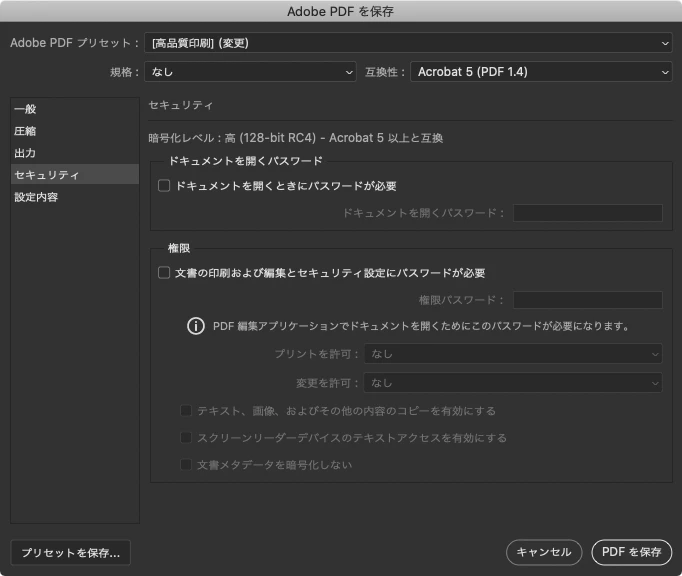Toggle スクリーンリーダーデバイスのテキストアクセスを有効にする checkbox
This screenshot has width=682, height=576.
click(186, 438)
